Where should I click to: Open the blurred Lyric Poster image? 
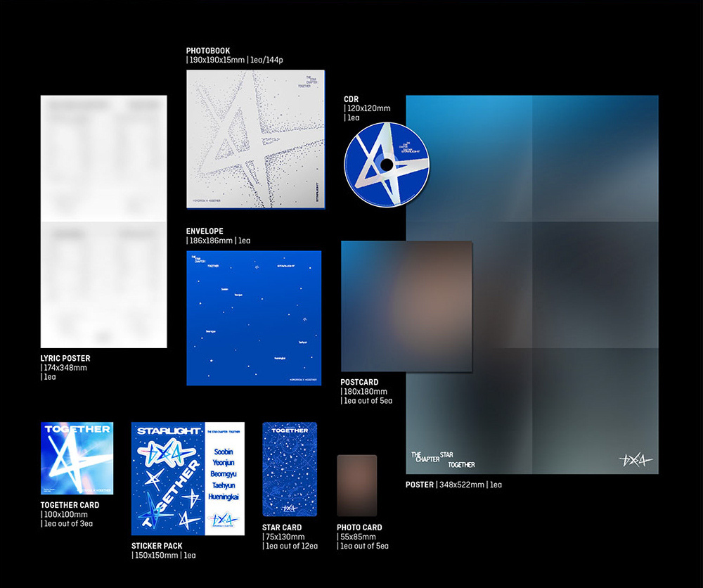pos(103,222)
